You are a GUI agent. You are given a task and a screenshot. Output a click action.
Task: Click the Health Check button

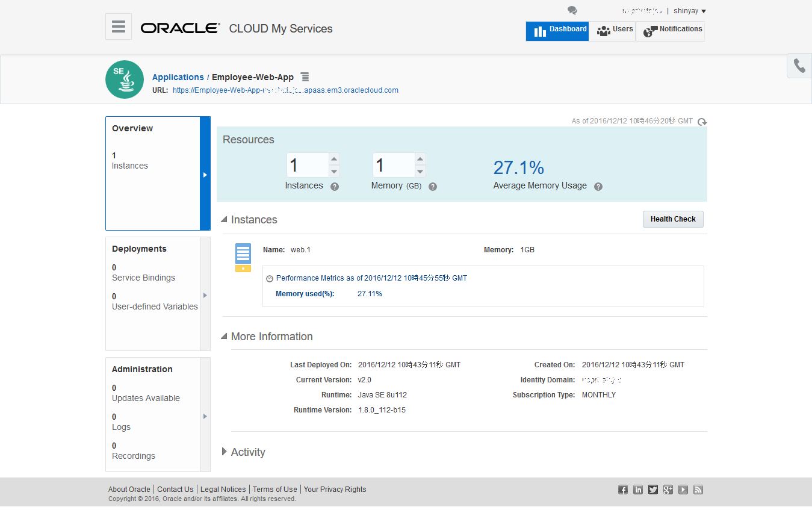[x=673, y=219]
